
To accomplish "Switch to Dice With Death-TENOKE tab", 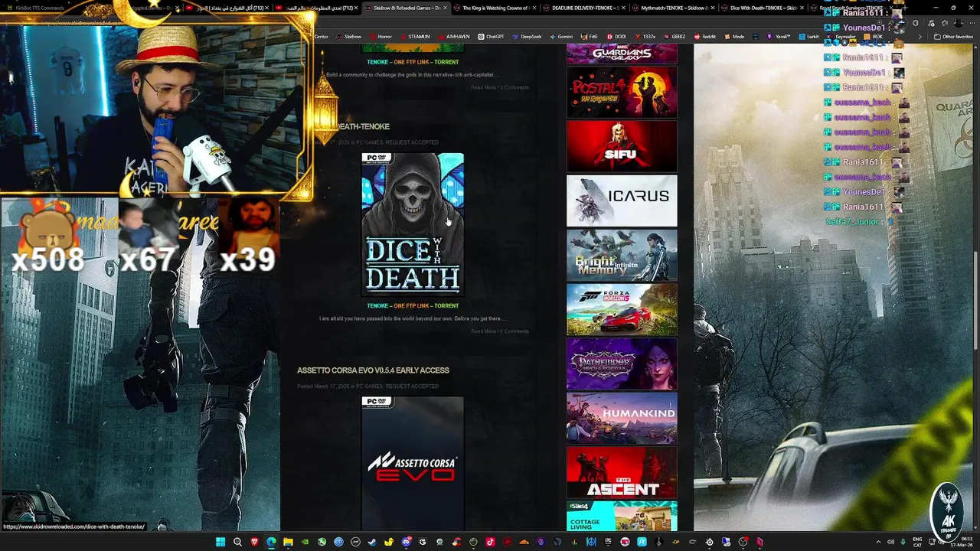I will point(763,8).
